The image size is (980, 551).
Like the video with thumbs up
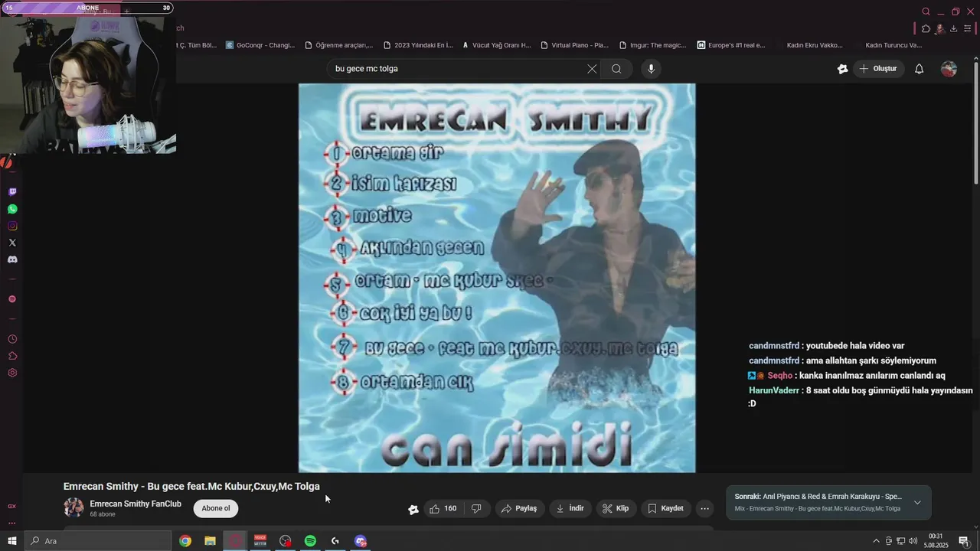443,508
